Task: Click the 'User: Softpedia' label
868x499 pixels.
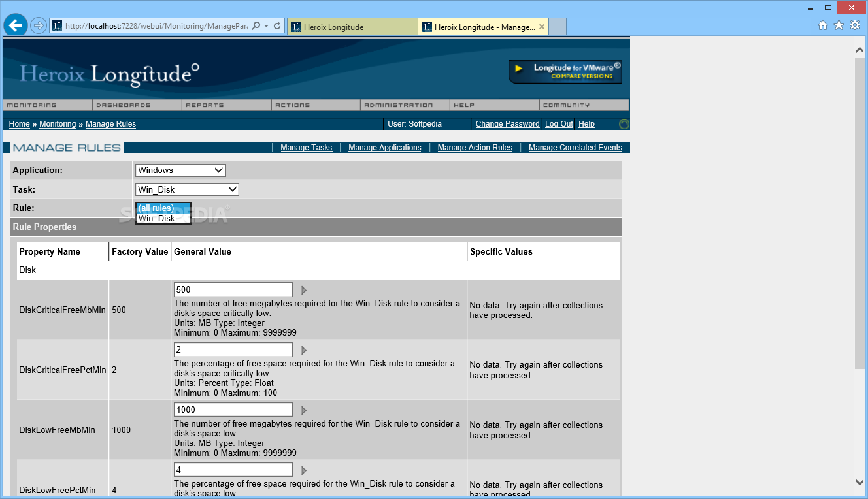Action: (x=414, y=124)
